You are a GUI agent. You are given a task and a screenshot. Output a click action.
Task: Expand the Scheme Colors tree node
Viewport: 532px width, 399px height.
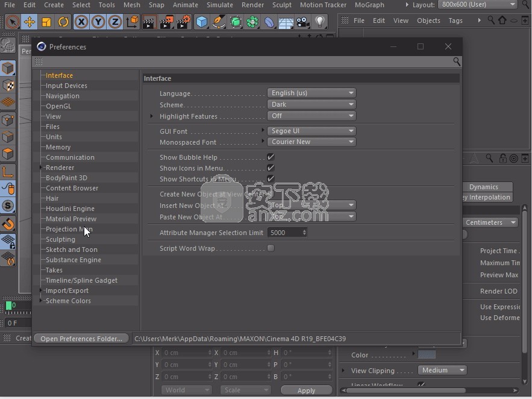41,301
